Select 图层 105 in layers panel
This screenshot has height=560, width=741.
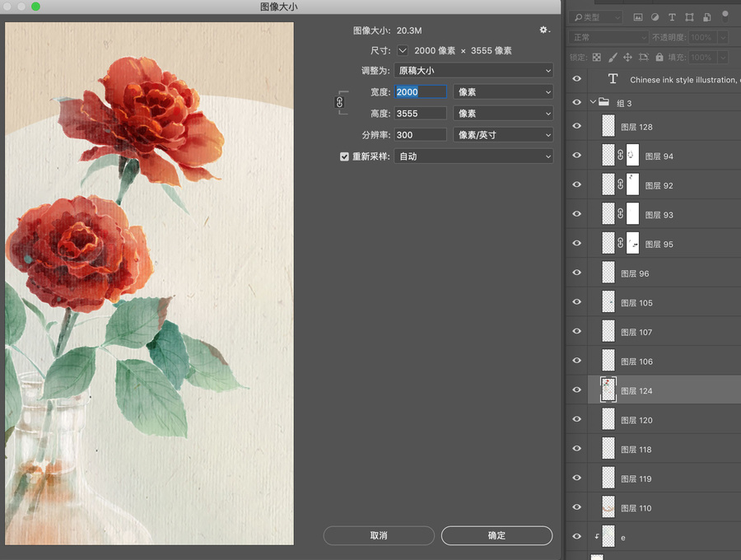pyautogui.click(x=664, y=302)
